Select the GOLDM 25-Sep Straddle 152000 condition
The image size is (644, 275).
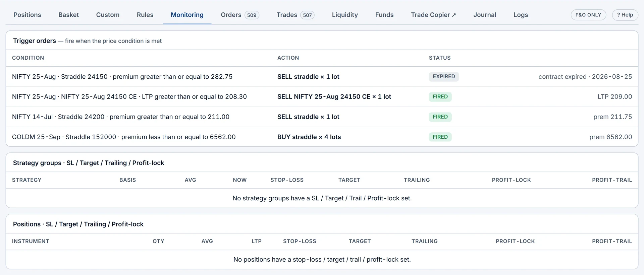124,137
